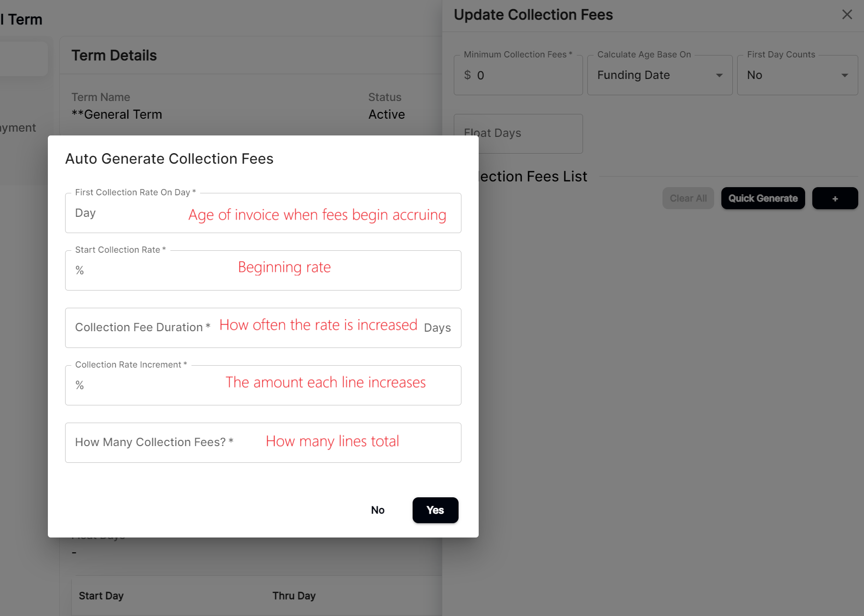Click the First Collection Rate On Day field
This screenshot has width=864, height=616.
click(x=263, y=213)
